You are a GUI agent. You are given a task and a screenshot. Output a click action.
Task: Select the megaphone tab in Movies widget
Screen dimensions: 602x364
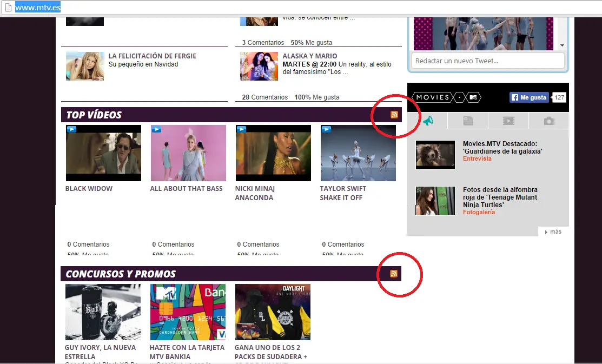(428, 121)
